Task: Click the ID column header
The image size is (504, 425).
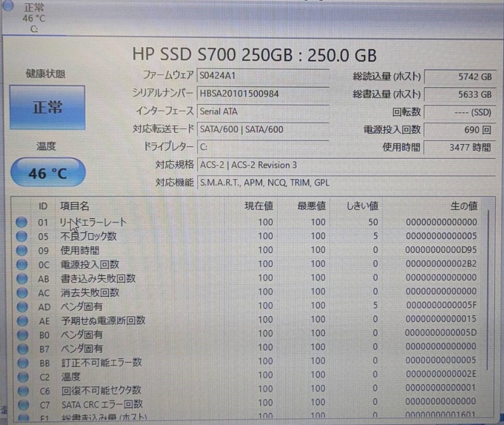Action: (43, 206)
